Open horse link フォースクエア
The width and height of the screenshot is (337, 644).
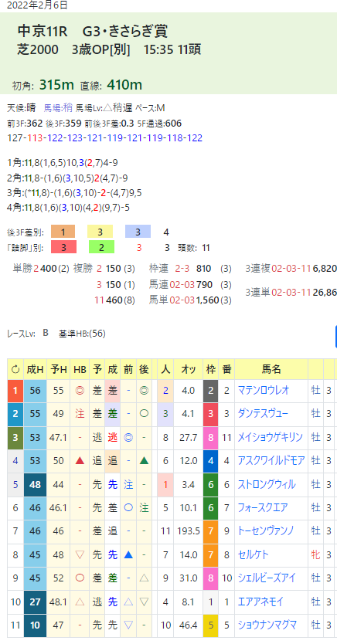point(263,507)
